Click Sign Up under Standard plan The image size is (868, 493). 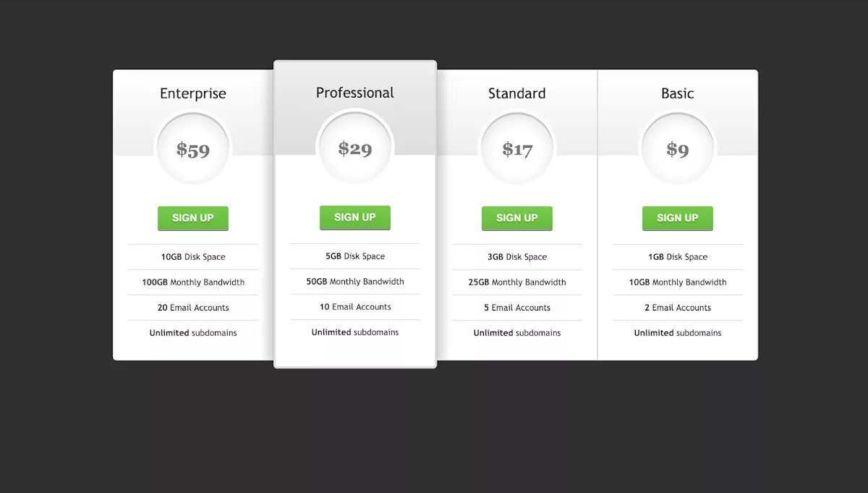coord(517,218)
